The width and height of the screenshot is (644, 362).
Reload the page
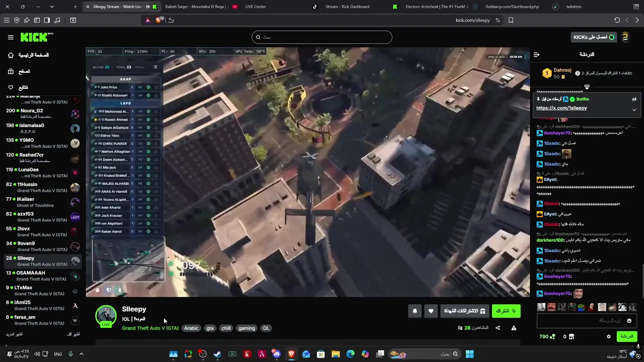pos(617,20)
